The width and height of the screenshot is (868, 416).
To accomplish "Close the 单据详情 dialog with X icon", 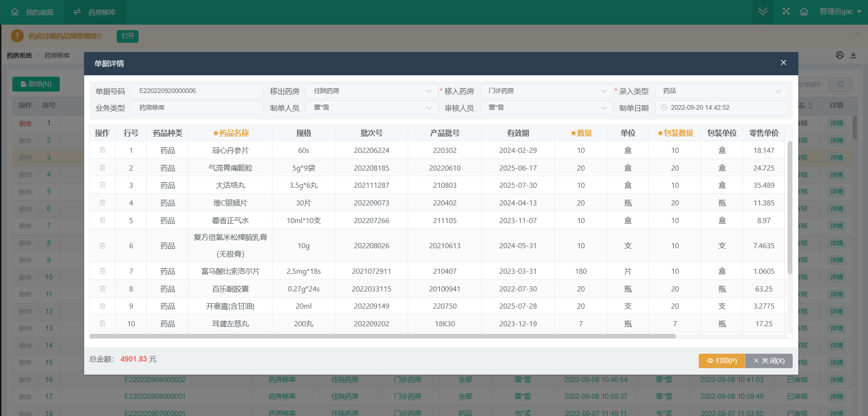I will point(783,63).
